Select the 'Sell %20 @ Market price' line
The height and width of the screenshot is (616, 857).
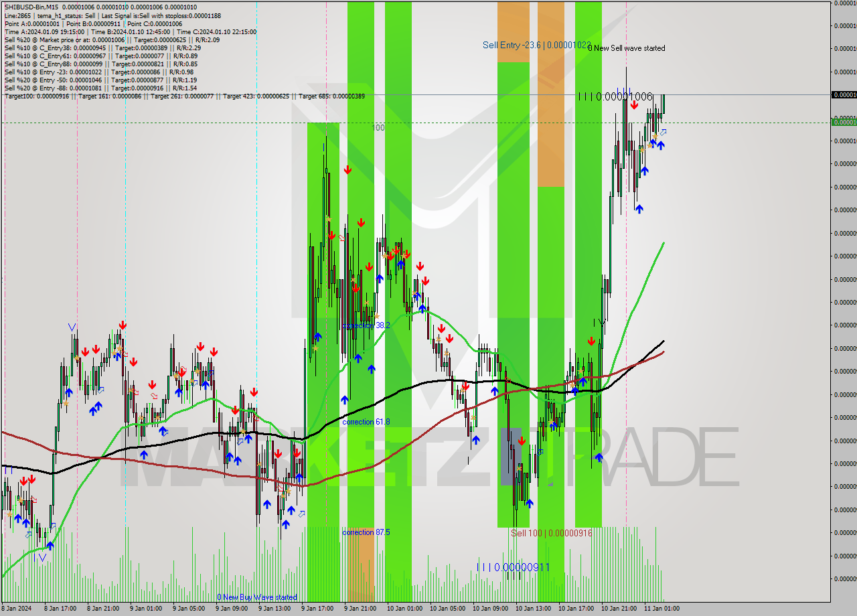pos(112,40)
